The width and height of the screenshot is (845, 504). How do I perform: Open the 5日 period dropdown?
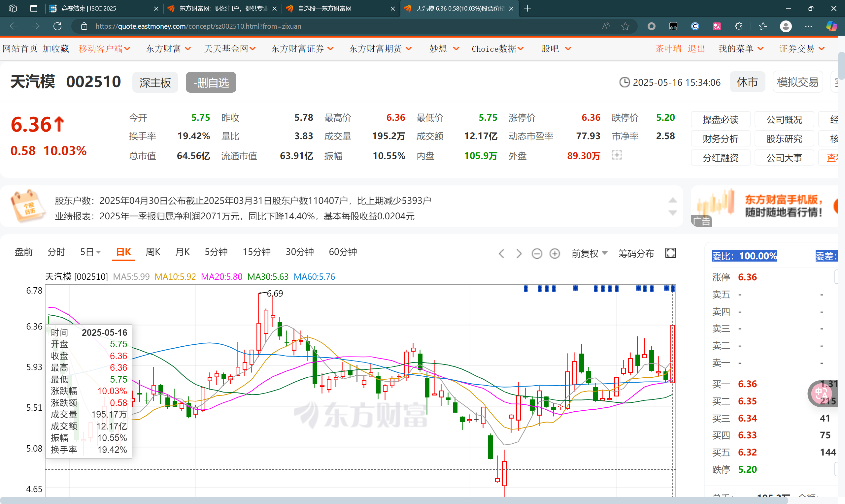[x=90, y=252]
